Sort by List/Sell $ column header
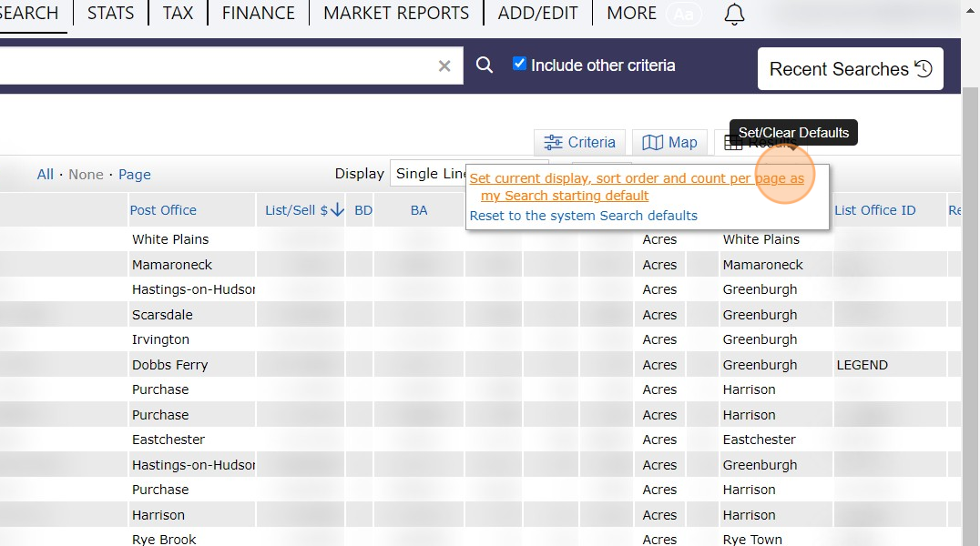Image resolution: width=980 pixels, height=546 pixels. [x=296, y=210]
